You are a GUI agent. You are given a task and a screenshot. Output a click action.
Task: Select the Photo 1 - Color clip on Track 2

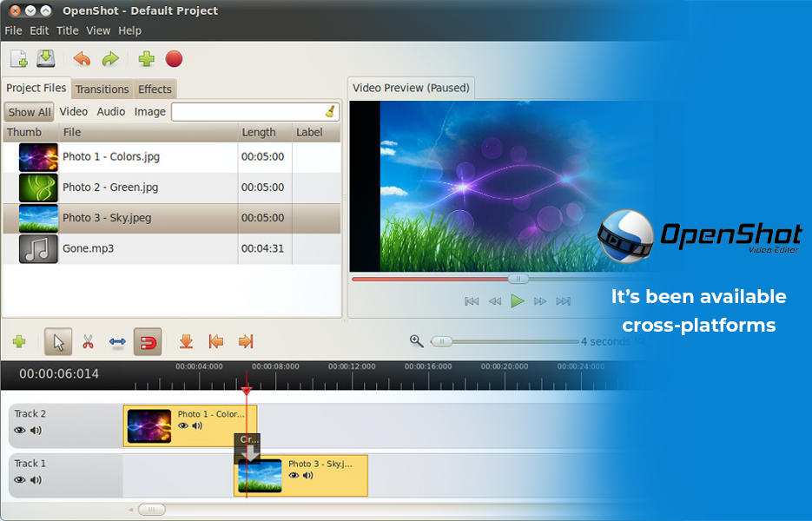tap(190, 425)
